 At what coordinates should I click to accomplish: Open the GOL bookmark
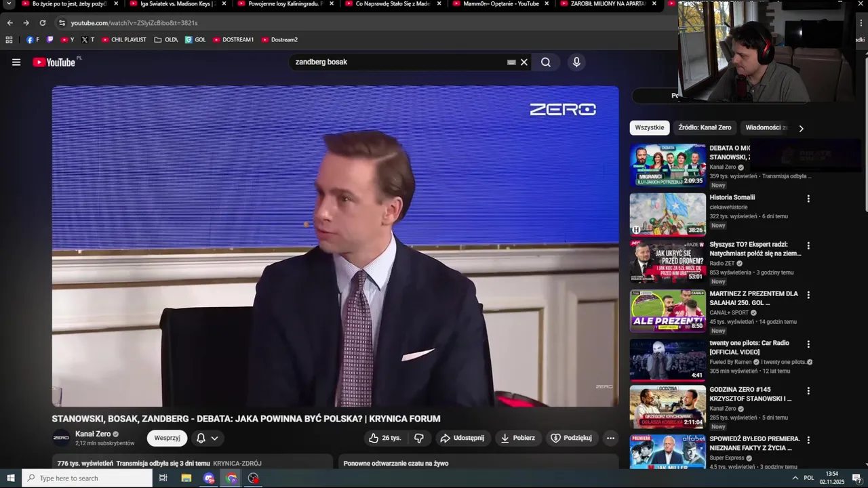coord(195,40)
